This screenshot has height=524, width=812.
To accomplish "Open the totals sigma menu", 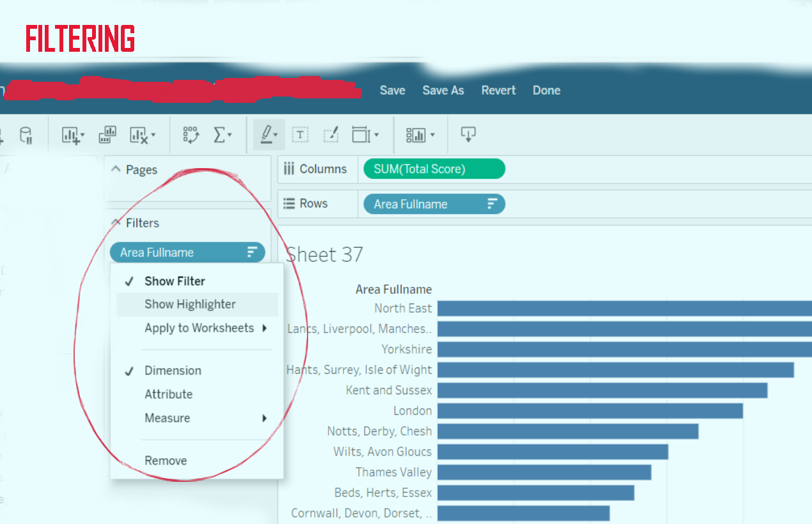I will pyautogui.click(x=221, y=135).
